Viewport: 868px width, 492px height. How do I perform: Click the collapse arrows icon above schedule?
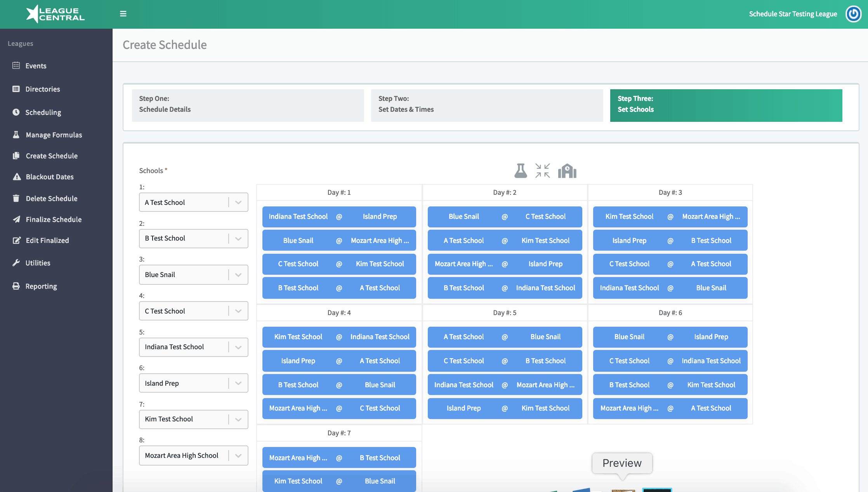click(x=543, y=171)
